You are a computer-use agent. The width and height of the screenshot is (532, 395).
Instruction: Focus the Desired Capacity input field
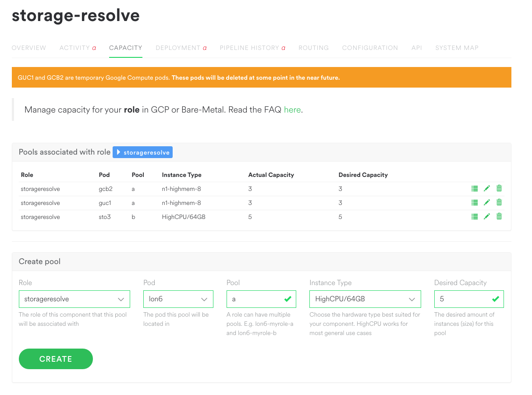pos(469,299)
